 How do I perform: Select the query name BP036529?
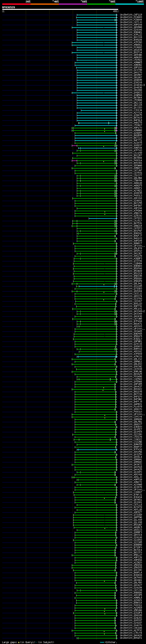(x=8, y=8)
